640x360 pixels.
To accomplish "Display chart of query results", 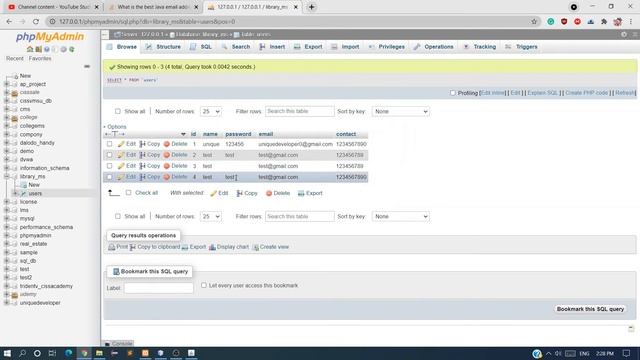I will 229,247.
